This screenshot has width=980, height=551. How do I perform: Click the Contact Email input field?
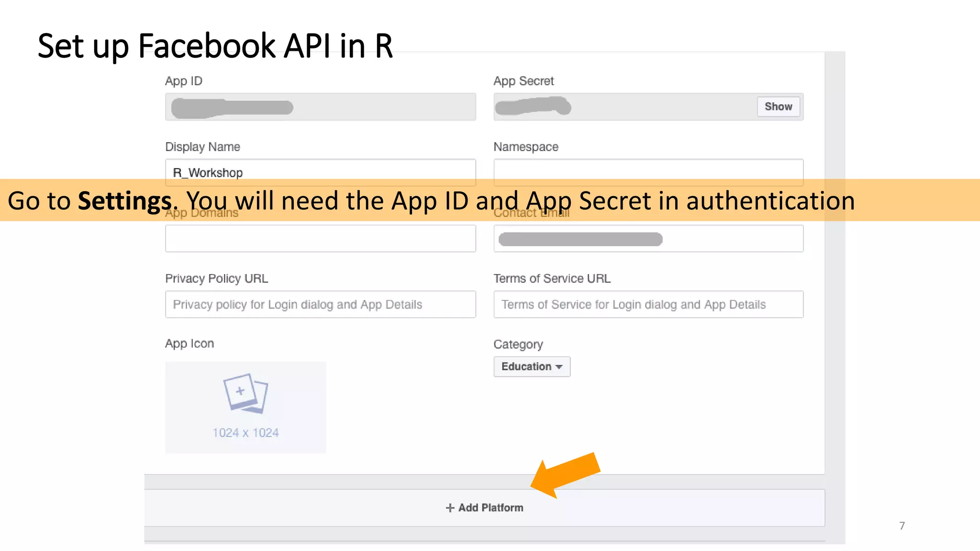click(x=648, y=238)
